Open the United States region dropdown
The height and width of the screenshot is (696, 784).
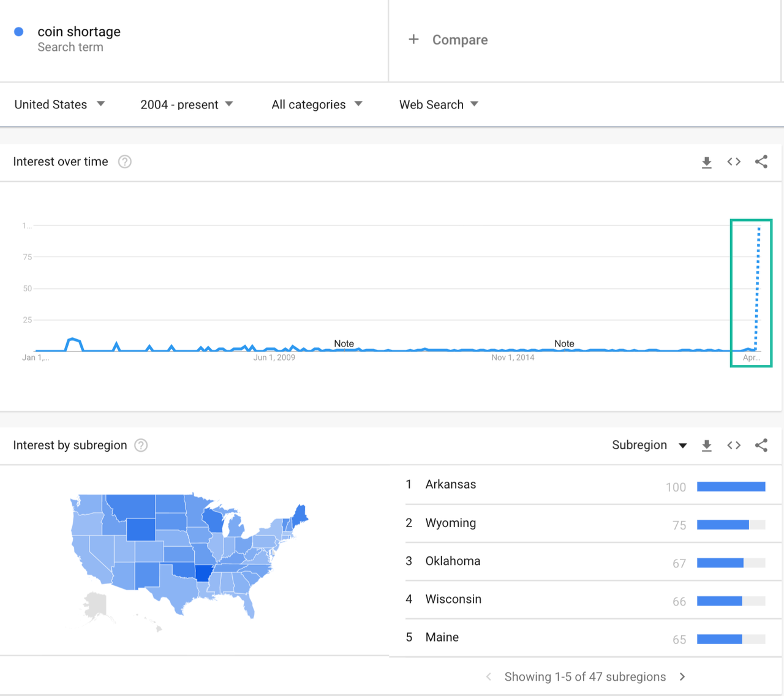pyautogui.click(x=59, y=105)
